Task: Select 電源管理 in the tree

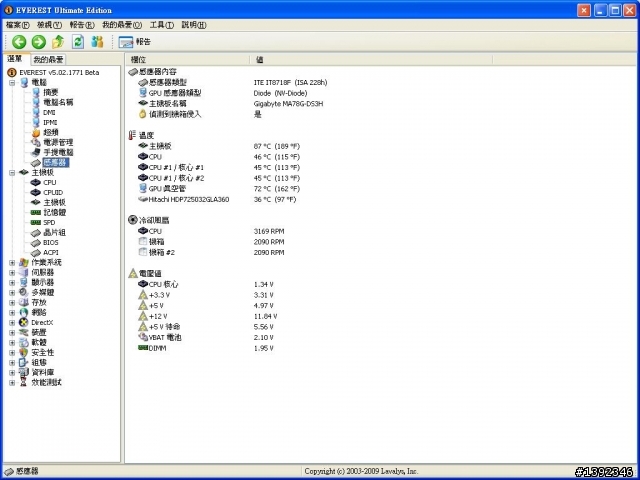Action: point(58,142)
